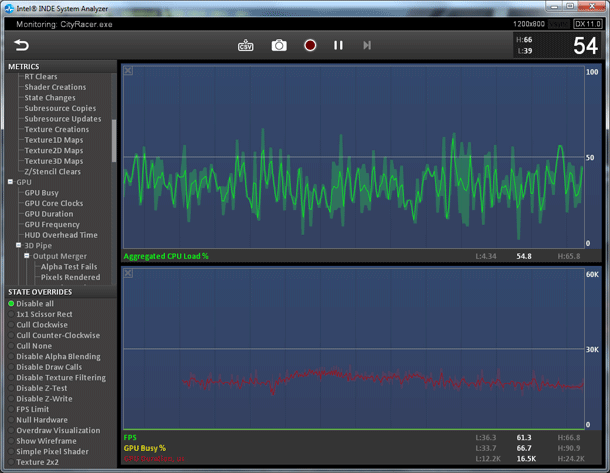Capture a frame with the camera icon

pos(279,46)
